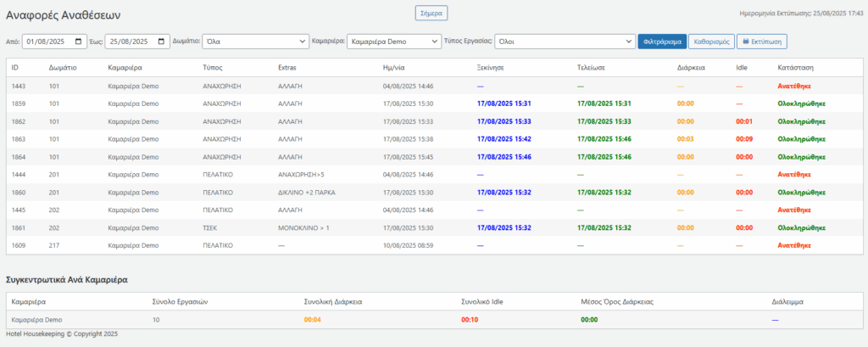Select the row with ID 1863
The image size is (868, 347).
point(19,139)
